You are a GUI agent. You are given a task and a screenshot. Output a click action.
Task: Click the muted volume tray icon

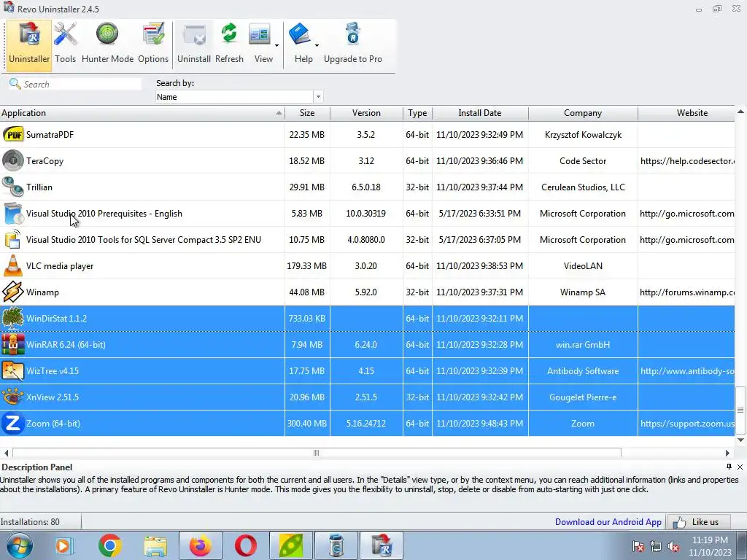point(673,547)
